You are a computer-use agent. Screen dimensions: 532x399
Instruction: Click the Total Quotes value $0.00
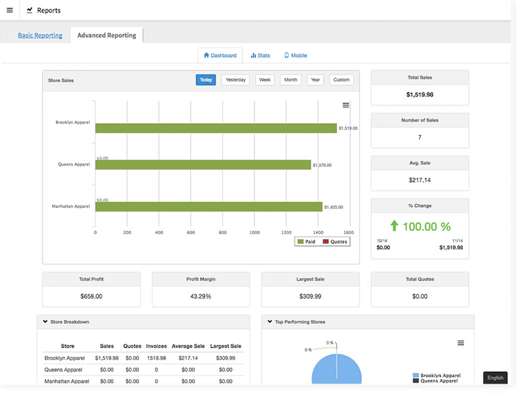pos(420,296)
